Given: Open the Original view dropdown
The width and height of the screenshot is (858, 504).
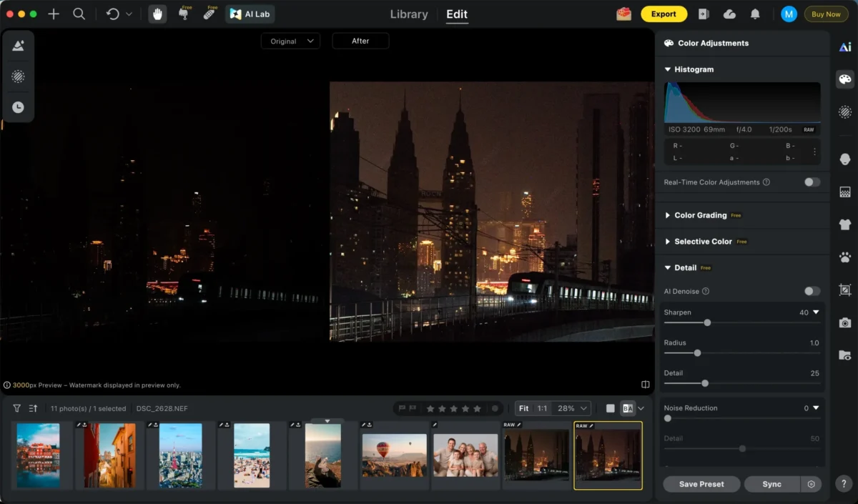Looking at the screenshot, I should click(x=290, y=41).
